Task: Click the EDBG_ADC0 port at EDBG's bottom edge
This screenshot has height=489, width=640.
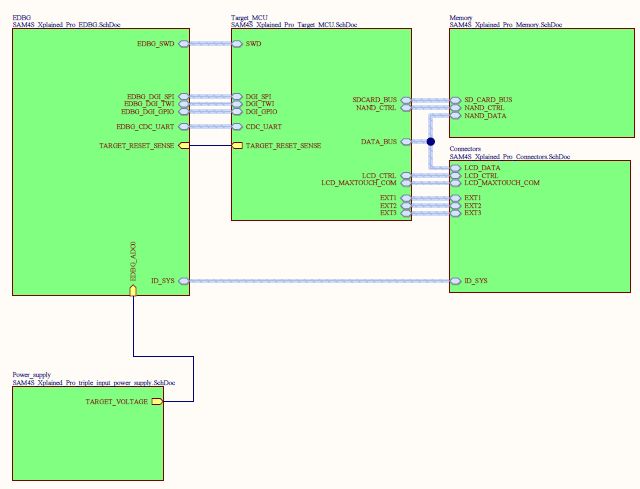Action: tap(133, 290)
